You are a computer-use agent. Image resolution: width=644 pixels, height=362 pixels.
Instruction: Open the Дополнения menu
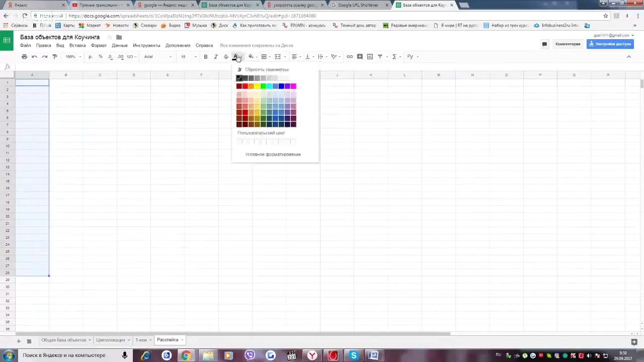[x=178, y=45]
